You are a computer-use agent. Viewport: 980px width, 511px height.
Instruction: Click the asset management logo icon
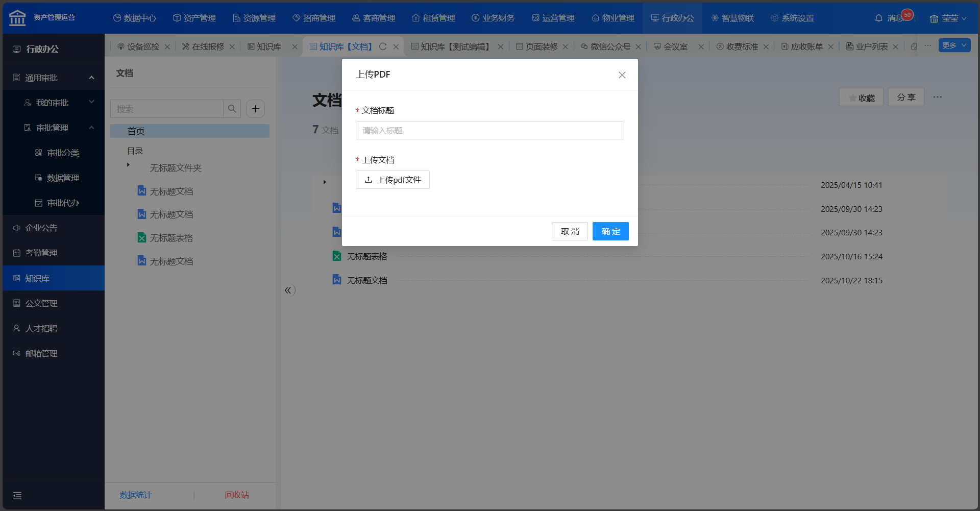coord(17,18)
